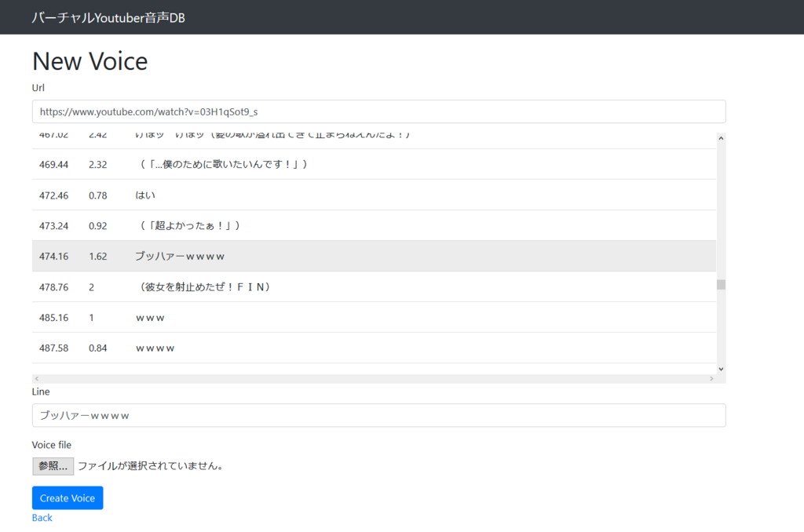Click the 2.32 duration cell
This screenshot has height=532, width=804.
[x=98, y=165]
